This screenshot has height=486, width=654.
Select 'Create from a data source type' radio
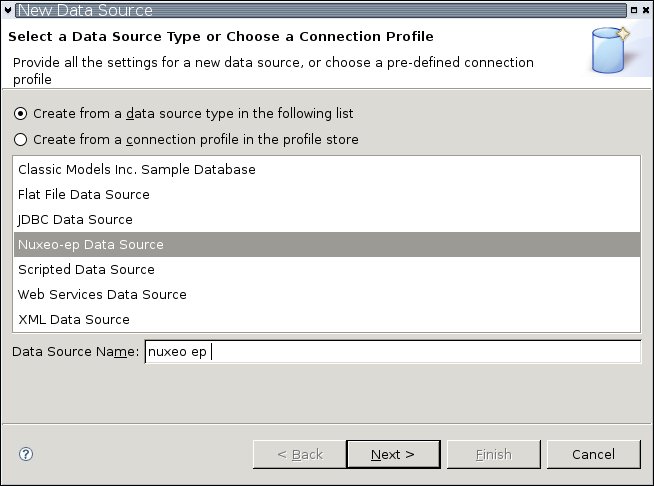[x=21, y=114]
